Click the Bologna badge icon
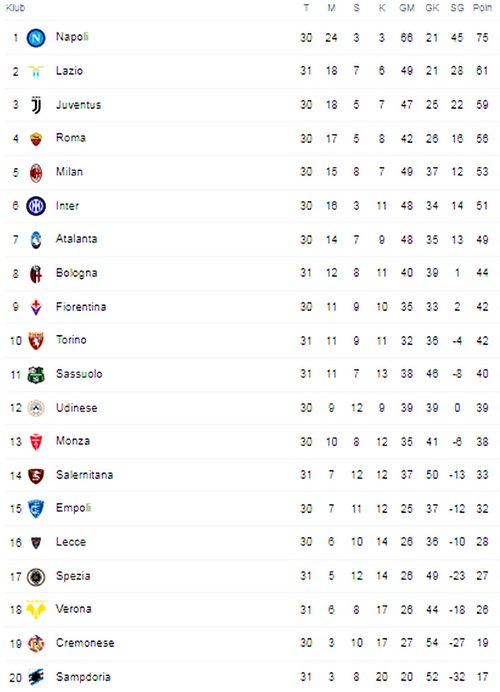Image resolution: width=500 pixels, height=692 pixels. pos(36,274)
